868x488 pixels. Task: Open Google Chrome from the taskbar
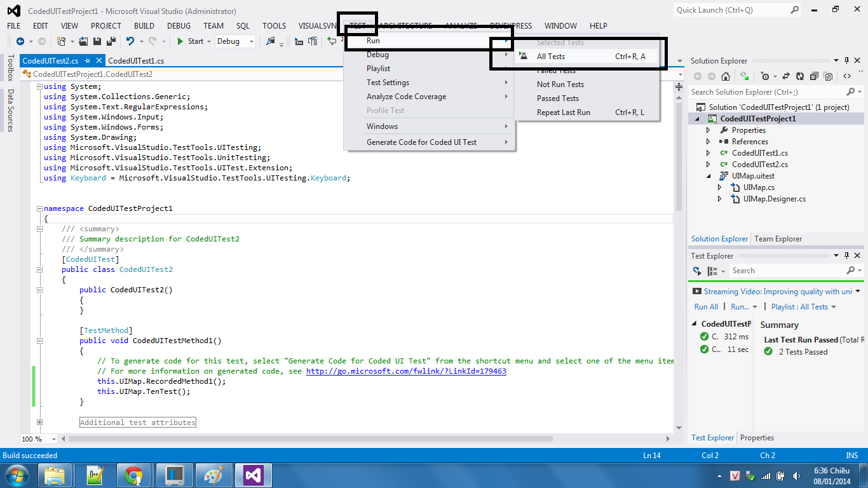(x=133, y=475)
